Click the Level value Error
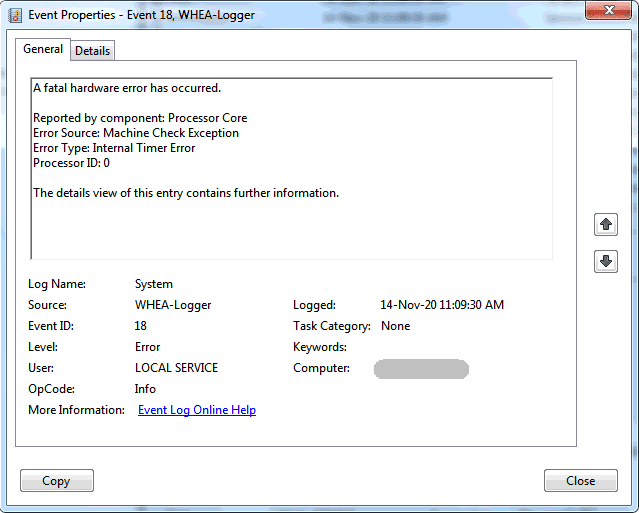 [147, 347]
